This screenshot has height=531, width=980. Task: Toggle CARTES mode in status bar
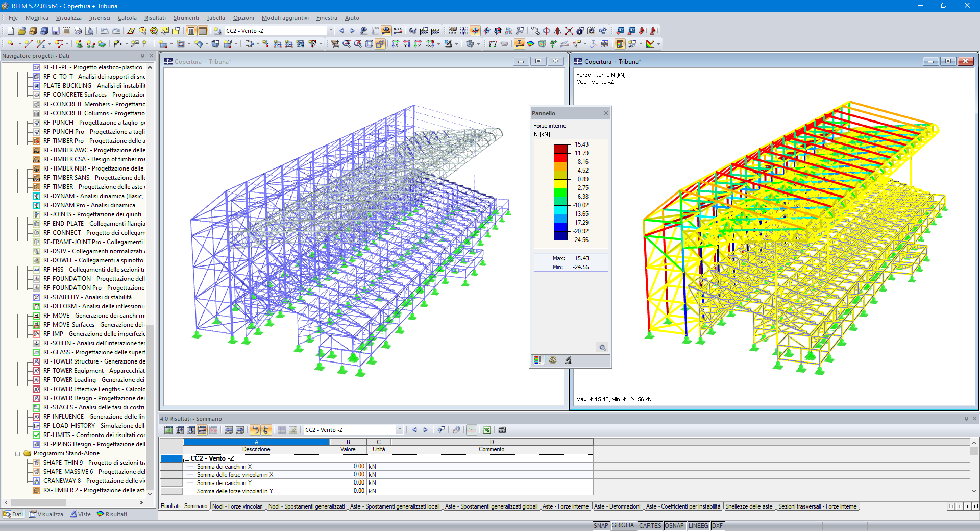coord(650,526)
